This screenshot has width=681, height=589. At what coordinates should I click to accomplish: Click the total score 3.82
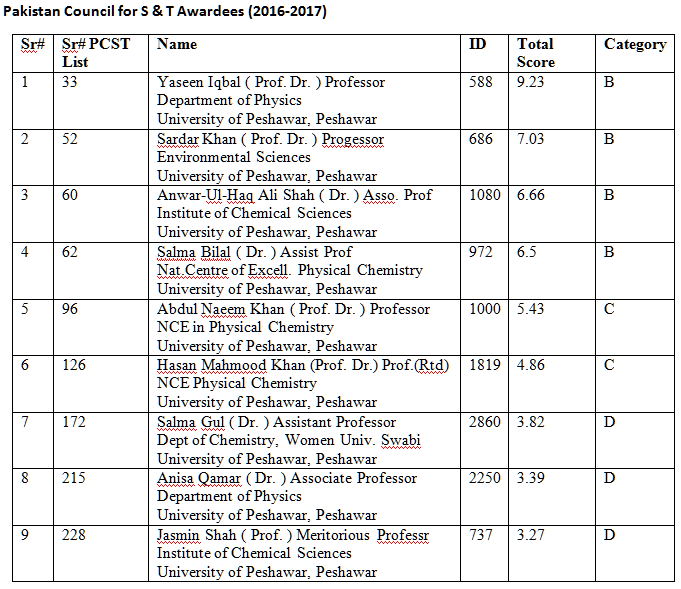click(530, 421)
